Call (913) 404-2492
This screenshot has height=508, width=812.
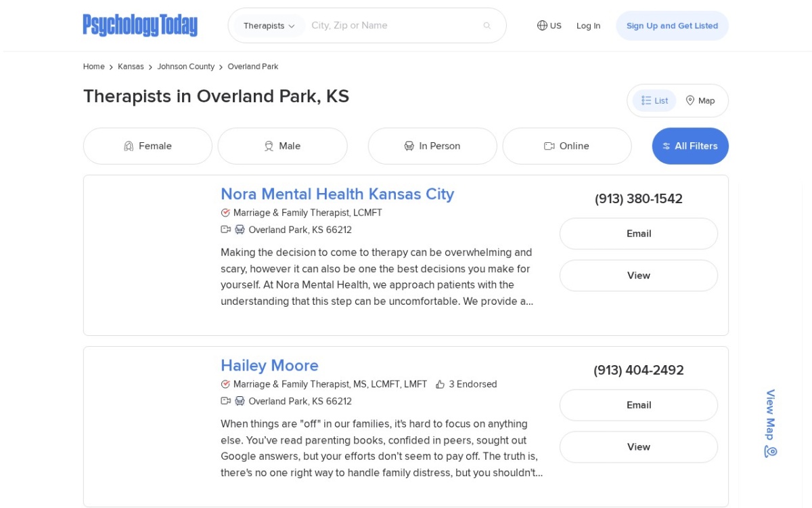(x=639, y=370)
